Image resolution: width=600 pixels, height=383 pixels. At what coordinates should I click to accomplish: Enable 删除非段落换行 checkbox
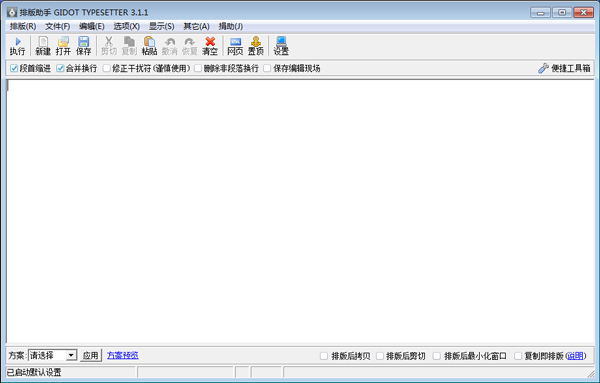point(198,68)
